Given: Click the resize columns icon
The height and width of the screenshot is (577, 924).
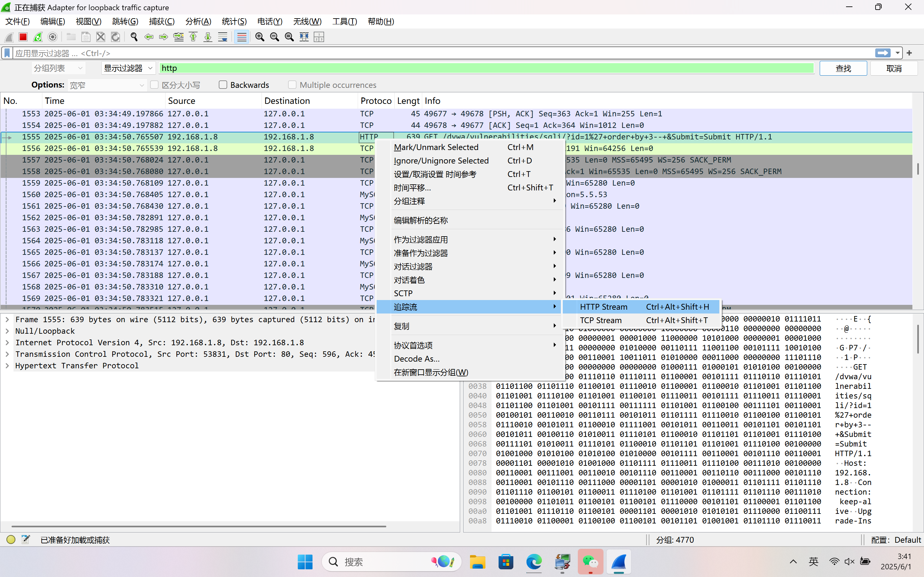Looking at the screenshot, I should (x=304, y=37).
